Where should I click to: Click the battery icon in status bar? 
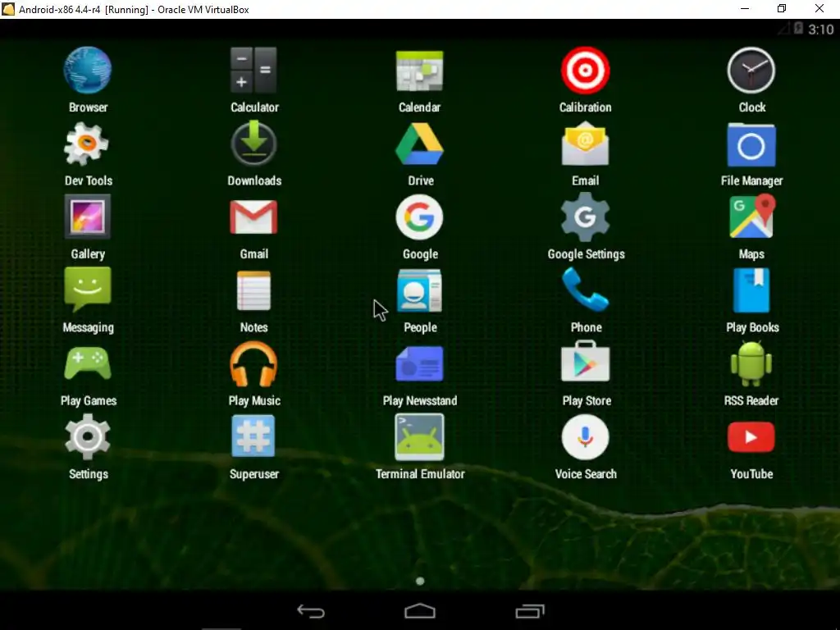point(798,29)
